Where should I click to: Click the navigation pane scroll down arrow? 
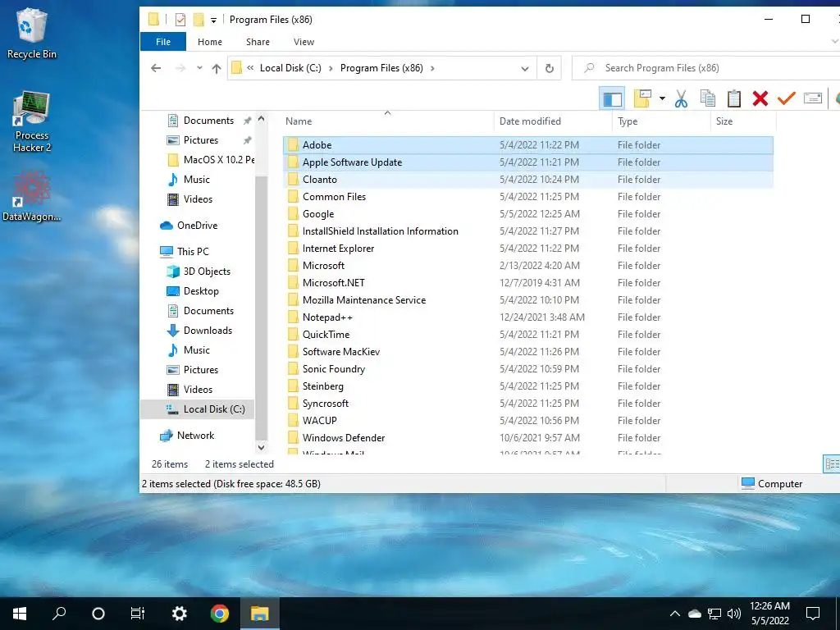tap(261, 447)
